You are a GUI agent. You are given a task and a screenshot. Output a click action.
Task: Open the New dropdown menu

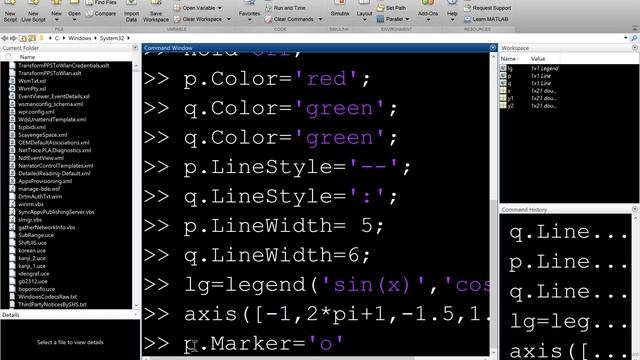pos(56,11)
